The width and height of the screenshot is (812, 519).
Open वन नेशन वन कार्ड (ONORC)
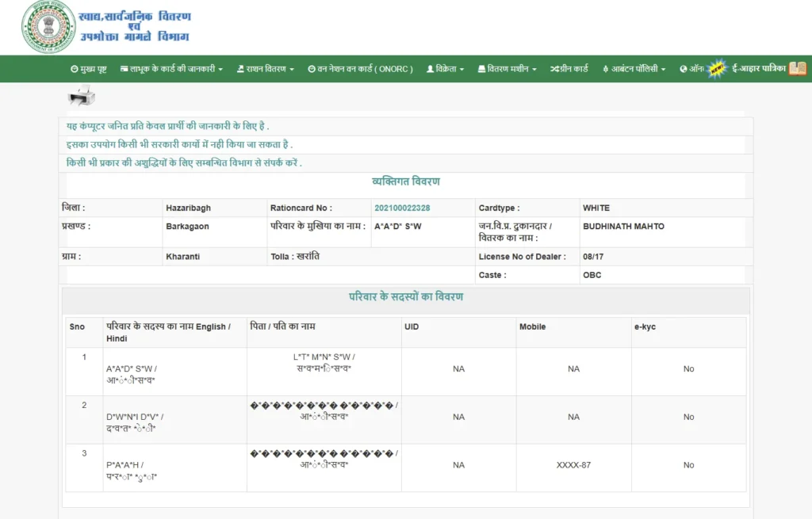[x=361, y=69]
